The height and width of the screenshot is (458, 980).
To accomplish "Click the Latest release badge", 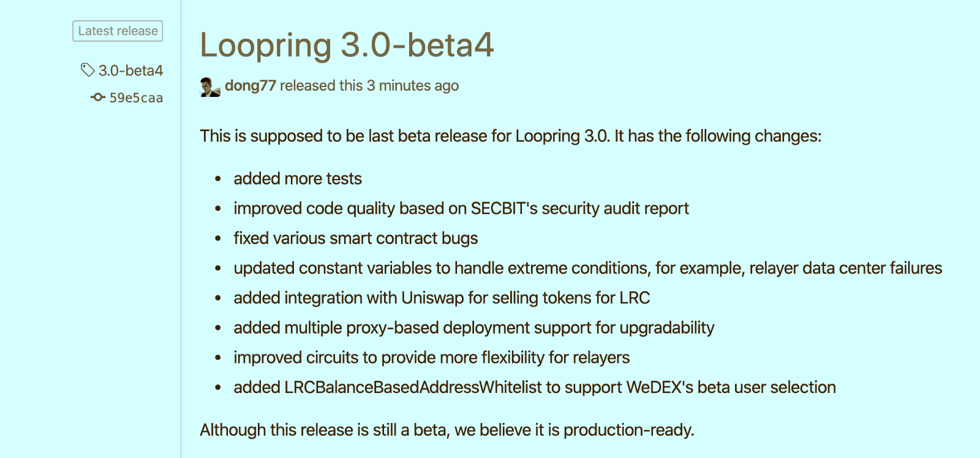I will pyautogui.click(x=118, y=31).
